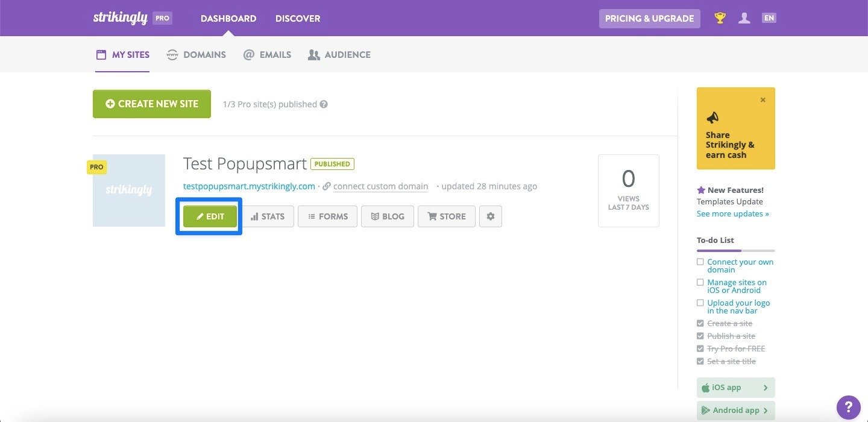Open testpopupsmart.mystrikingly.com link
The image size is (868, 422).
pos(249,186)
